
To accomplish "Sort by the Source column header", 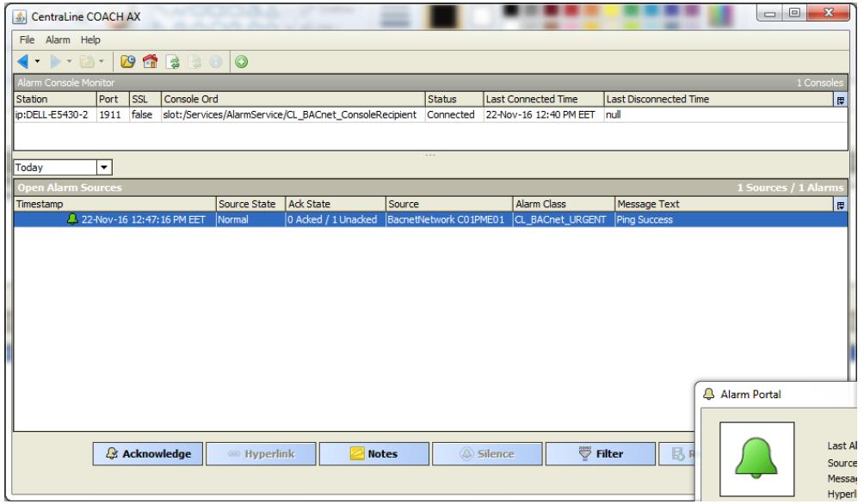I will [449, 204].
